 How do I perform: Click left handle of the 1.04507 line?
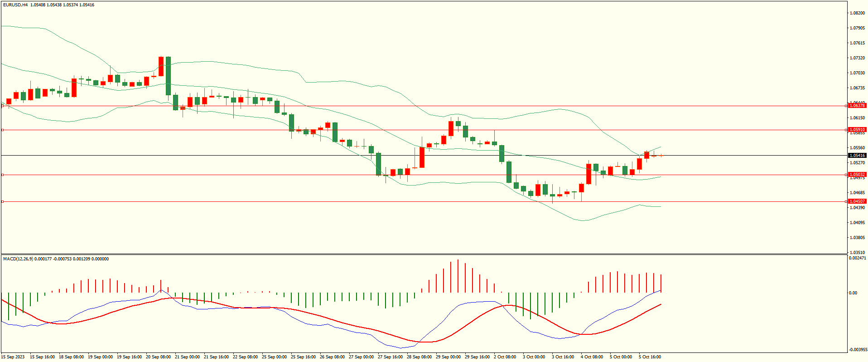tap(2, 202)
